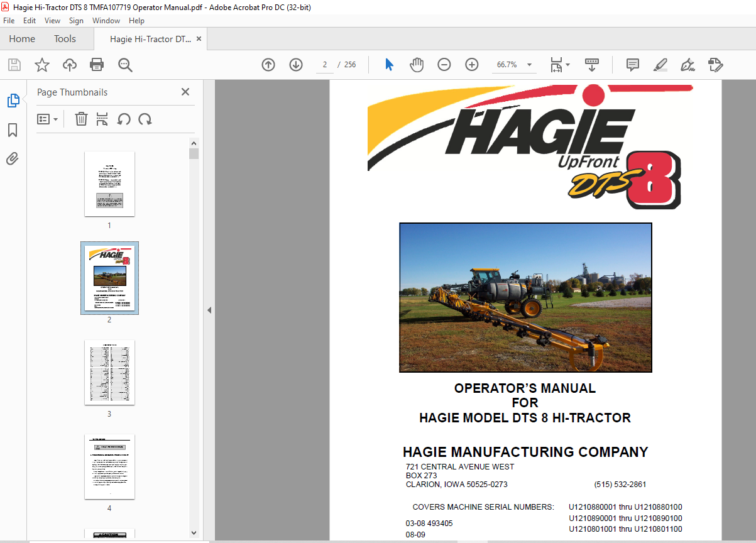Select page 2 thumbnail

coord(109,278)
